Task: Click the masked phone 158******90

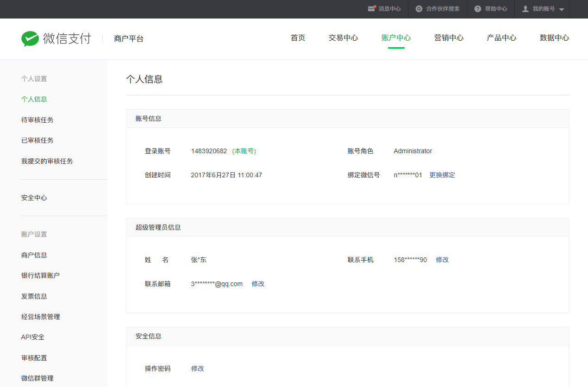Action: tap(411, 260)
